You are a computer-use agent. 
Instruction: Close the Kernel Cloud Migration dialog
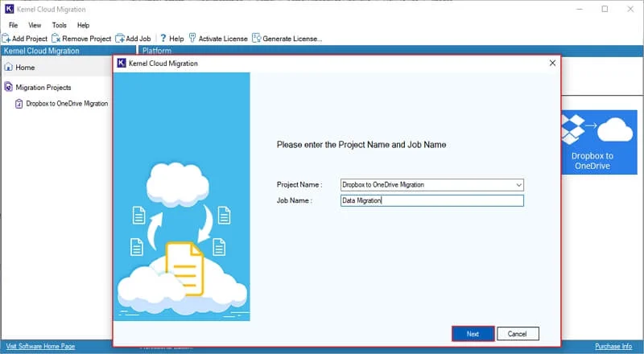point(552,63)
